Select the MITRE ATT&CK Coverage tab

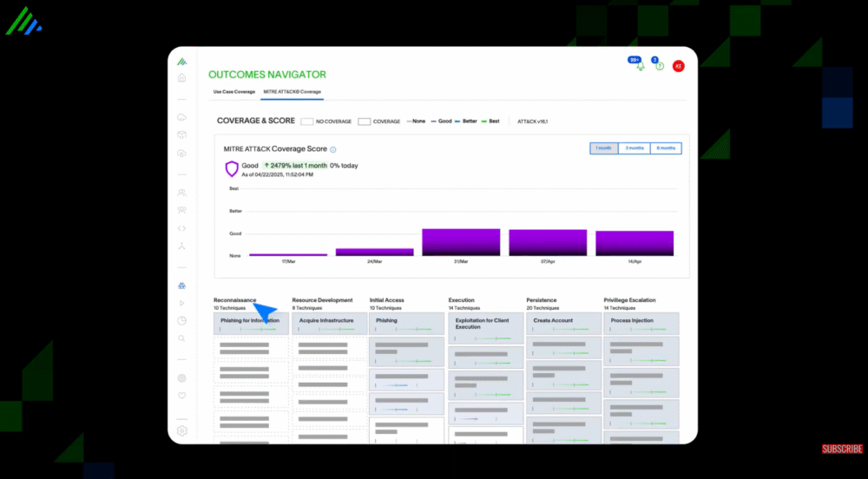click(x=292, y=92)
